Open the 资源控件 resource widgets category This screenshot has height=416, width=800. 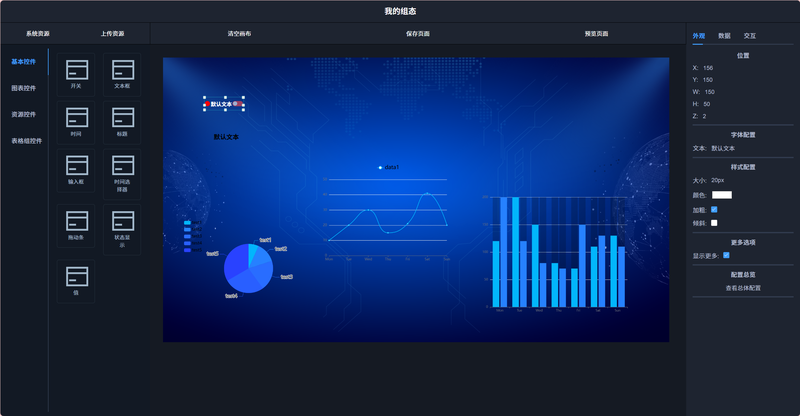[23, 114]
